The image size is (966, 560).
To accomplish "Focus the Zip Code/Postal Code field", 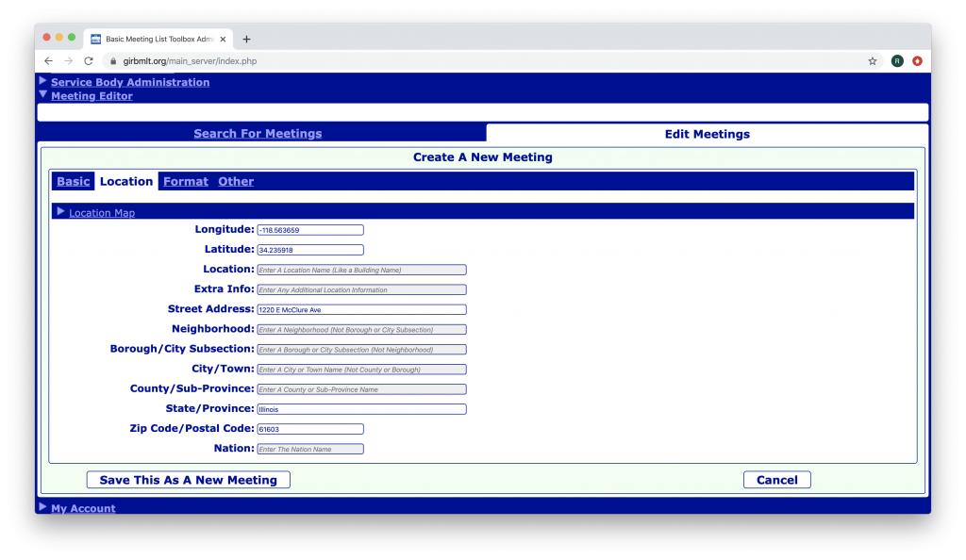I will (309, 429).
